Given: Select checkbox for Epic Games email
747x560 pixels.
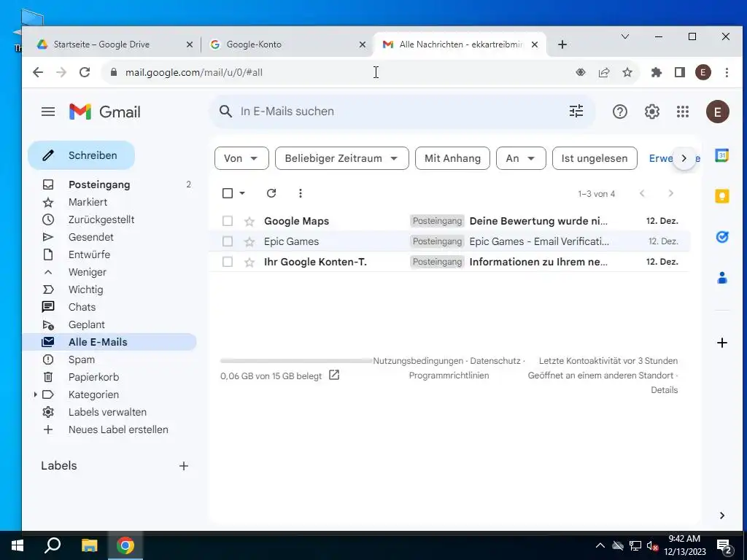Looking at the screenshot, I should [x=228, y=241].
